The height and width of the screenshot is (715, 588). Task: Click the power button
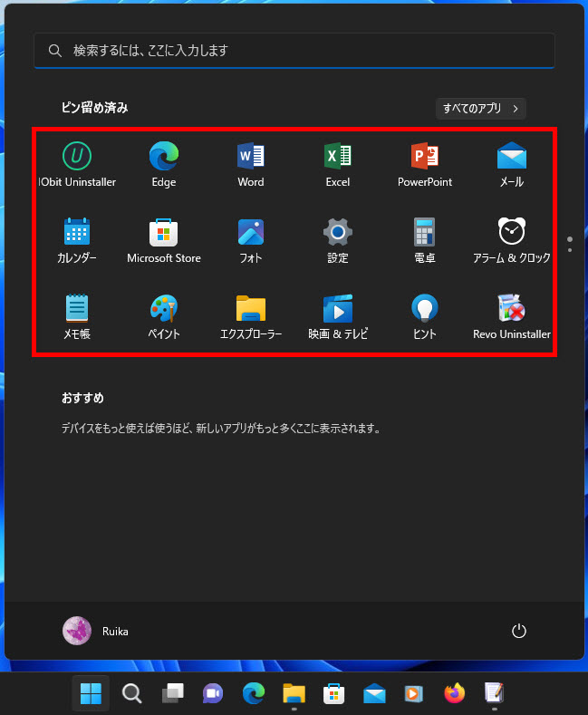click(519, 631)
